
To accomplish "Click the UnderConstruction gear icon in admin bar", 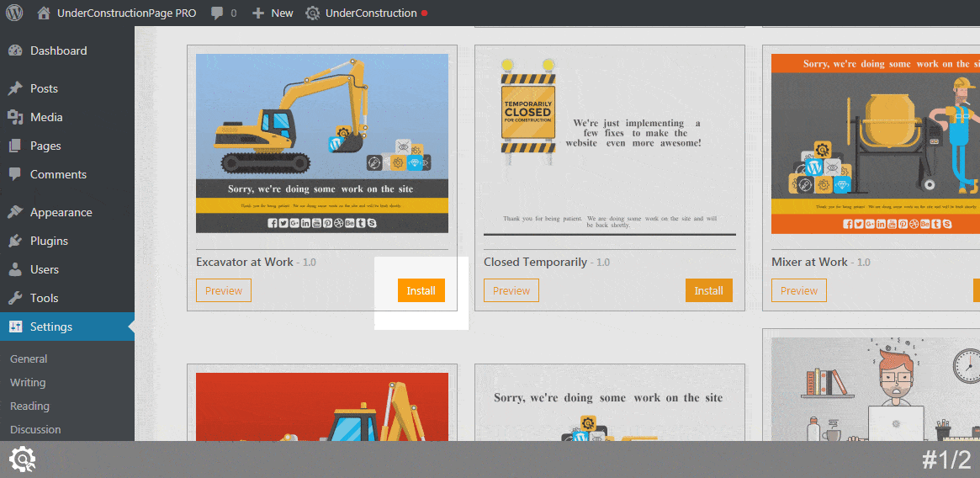I will 313,13.
